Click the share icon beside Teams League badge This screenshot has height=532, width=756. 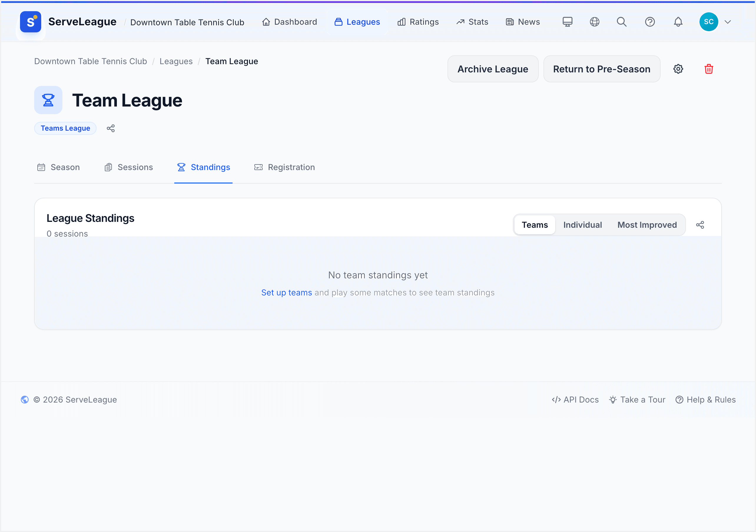tap(111, 128)
